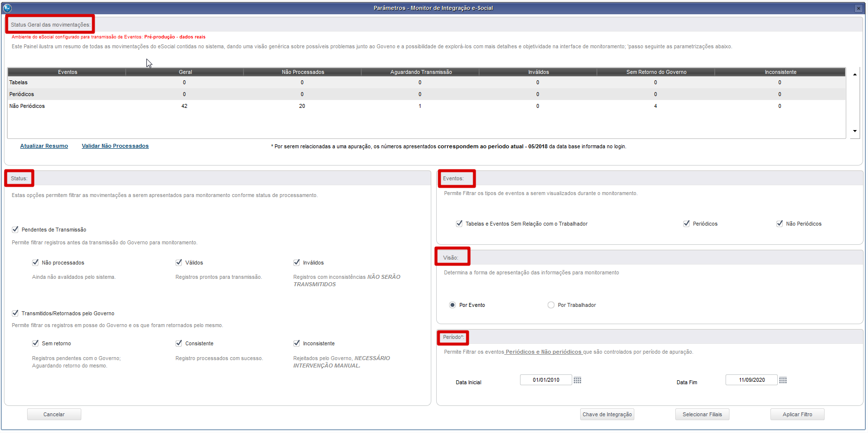Open Chave de Integração

[x=607, y=414]
